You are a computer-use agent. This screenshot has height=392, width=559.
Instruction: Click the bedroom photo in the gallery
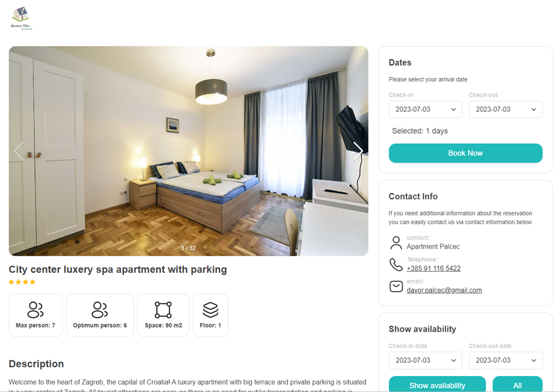[x=188, y=151]
